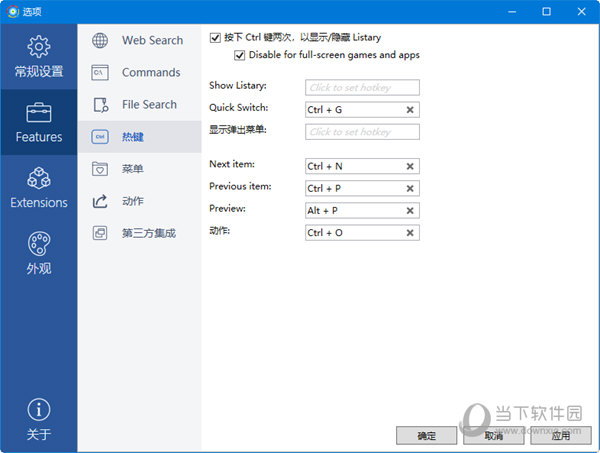This screenshot has width=600, height=453.
Task: Confirm with the 确定 button
Action: click(426, 435)
